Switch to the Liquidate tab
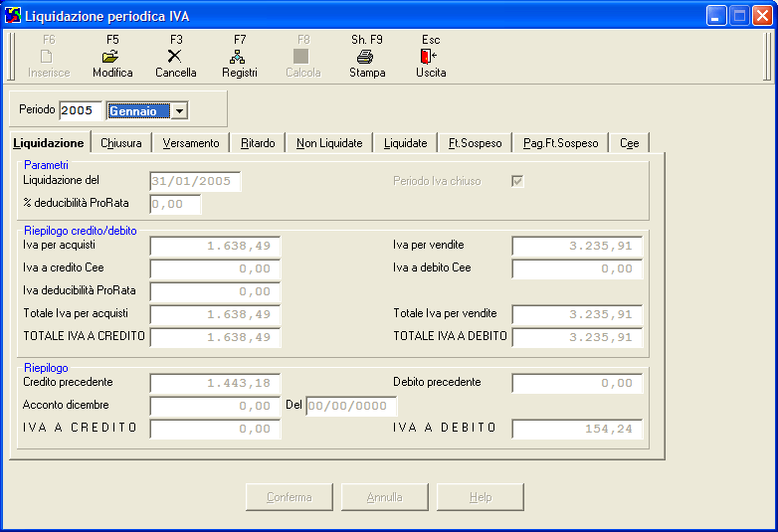 pyautogui.click(x=405, y=143)
